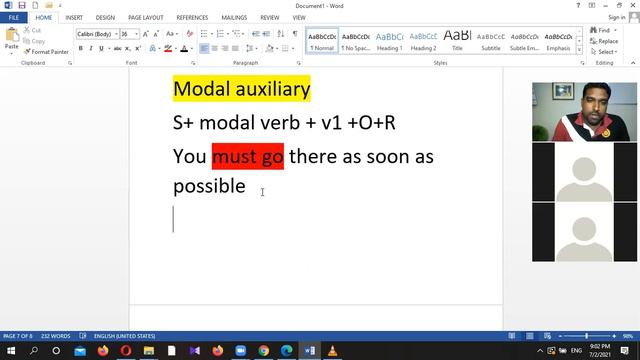Start a bulleted list
The height and width of the screenshot is (360, 640).
[204, 34]
